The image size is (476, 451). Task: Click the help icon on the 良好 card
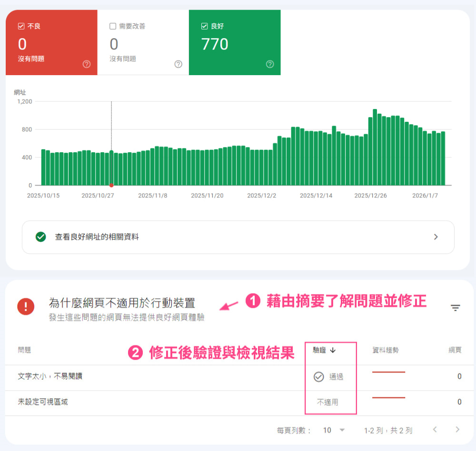pyautogui.click(x=269, y=63)
